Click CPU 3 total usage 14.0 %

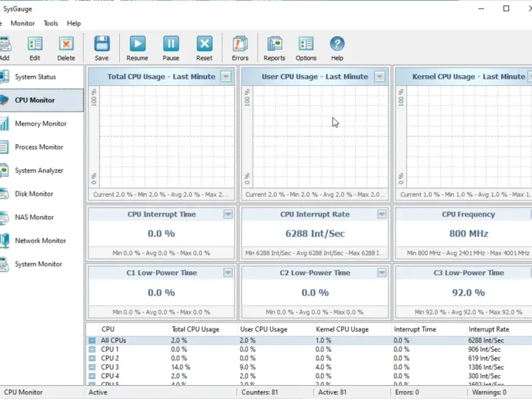click(180, 367)
